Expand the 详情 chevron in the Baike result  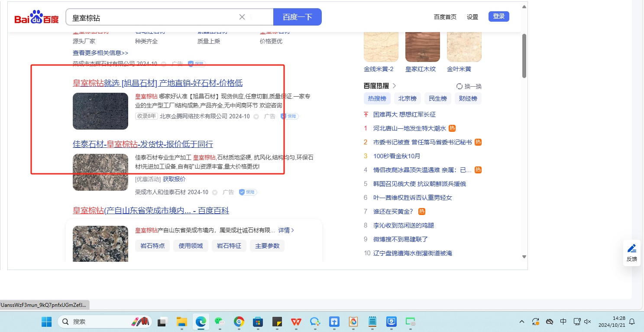coord(293,230)
